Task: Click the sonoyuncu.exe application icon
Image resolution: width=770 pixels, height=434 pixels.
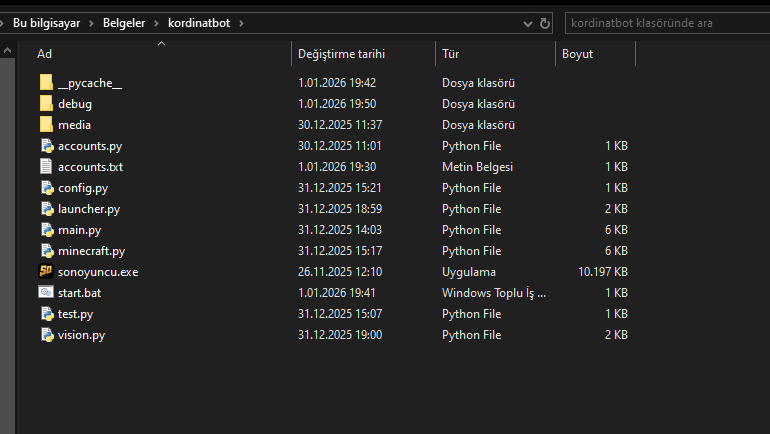Action: coord(46,271)
